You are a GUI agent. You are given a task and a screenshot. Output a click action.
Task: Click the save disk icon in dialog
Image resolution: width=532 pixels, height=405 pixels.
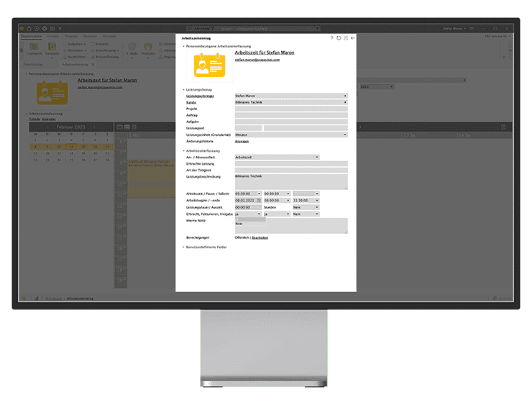click(346, 37)
